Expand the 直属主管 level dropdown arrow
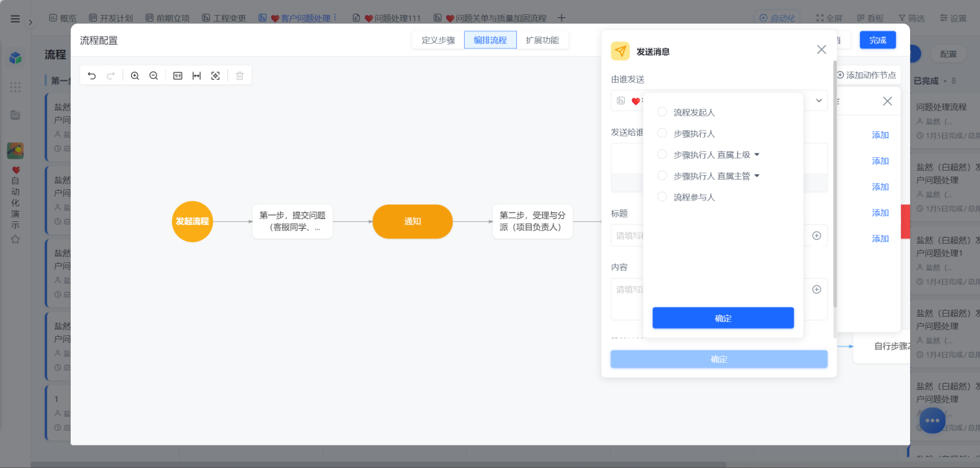This screenshot has width=980, height=468. click(757, 176)
